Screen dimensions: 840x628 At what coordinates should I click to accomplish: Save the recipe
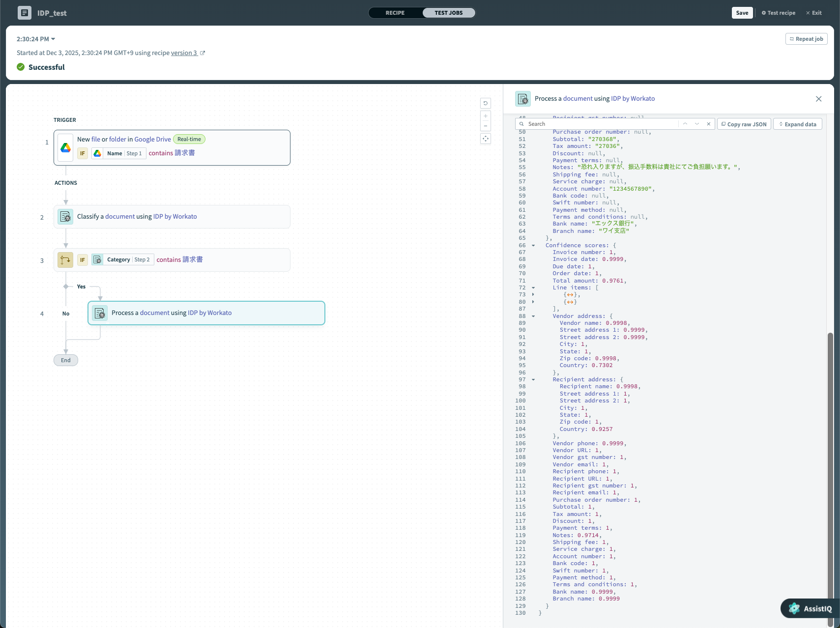click(742, 13)
